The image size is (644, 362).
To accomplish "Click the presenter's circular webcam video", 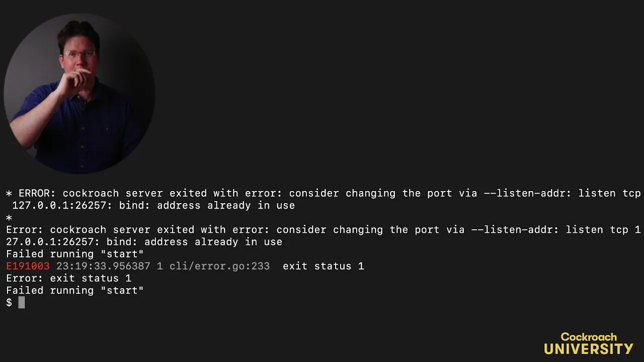I will click(79, 94).
